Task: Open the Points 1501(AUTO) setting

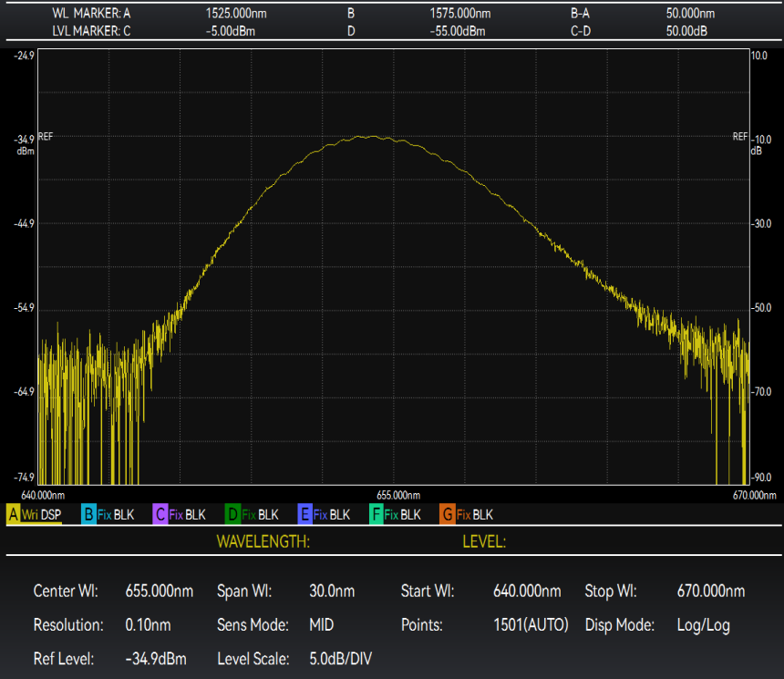Action: coord(531,625)
